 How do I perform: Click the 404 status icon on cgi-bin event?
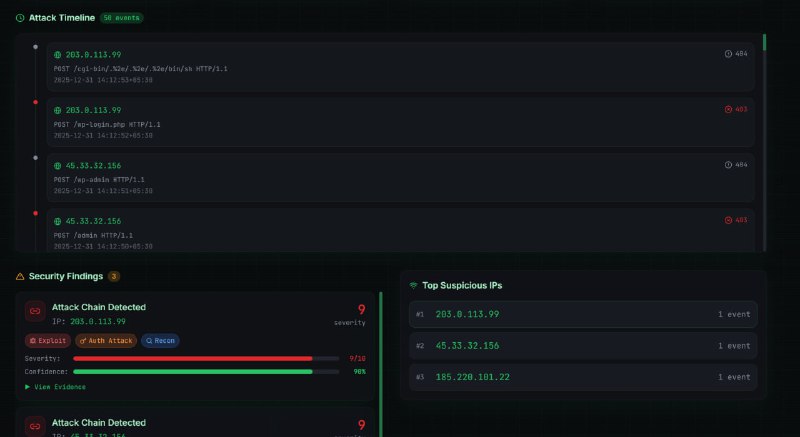pyautogui.click(x=728, y=54)
